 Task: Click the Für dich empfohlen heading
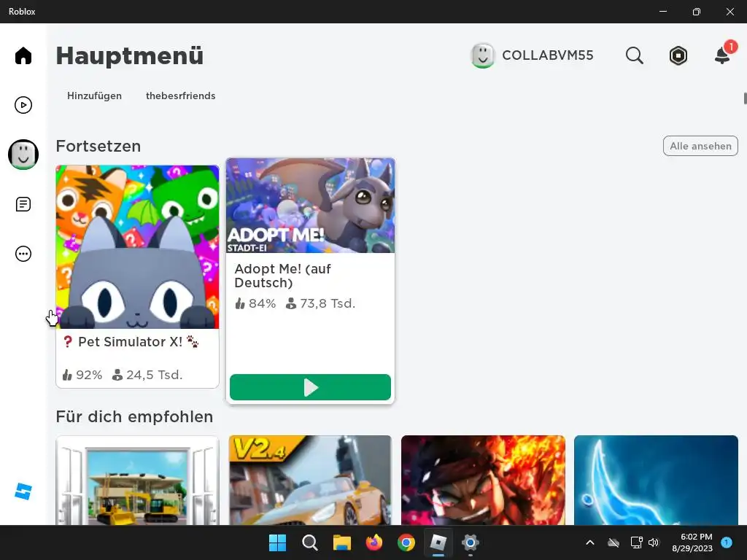(x=134, y=416)
